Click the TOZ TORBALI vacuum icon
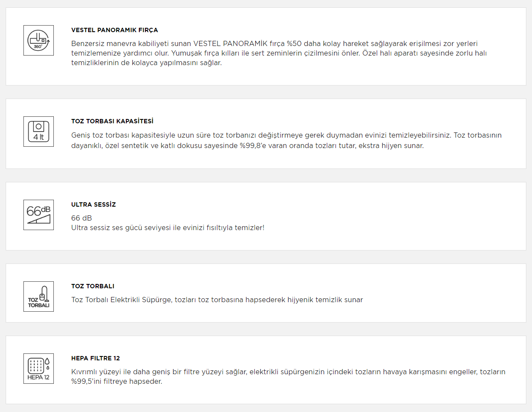This screenshot has height=412, width=532. tap(39, 297)
